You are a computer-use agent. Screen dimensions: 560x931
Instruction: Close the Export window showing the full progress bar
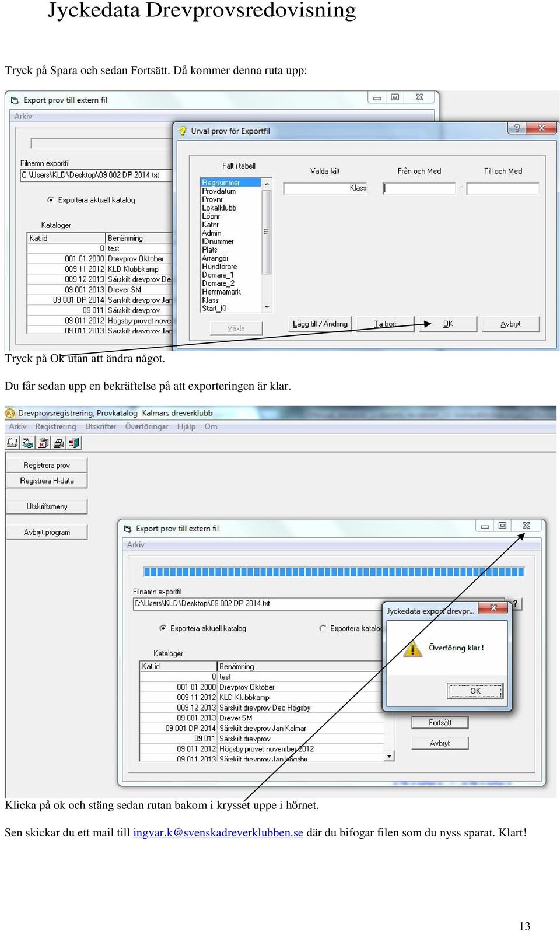[x=526, y=526]
